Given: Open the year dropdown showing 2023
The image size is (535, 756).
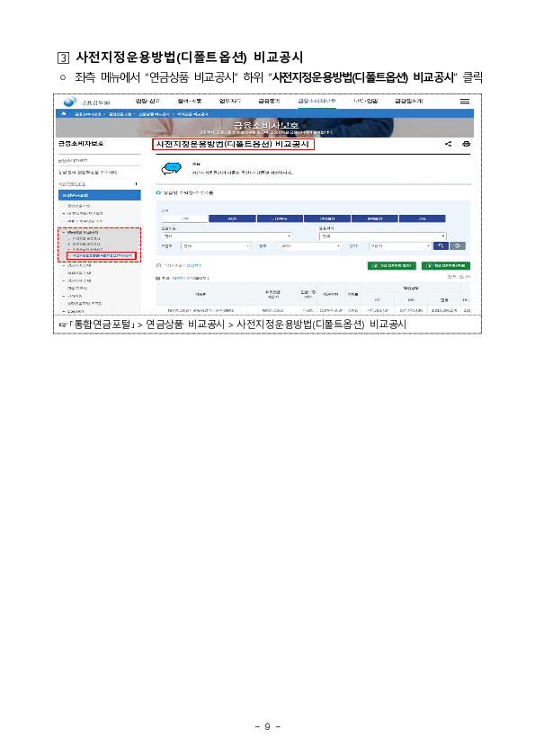Looking at the screenshot, I should click(x=310, y=246).
